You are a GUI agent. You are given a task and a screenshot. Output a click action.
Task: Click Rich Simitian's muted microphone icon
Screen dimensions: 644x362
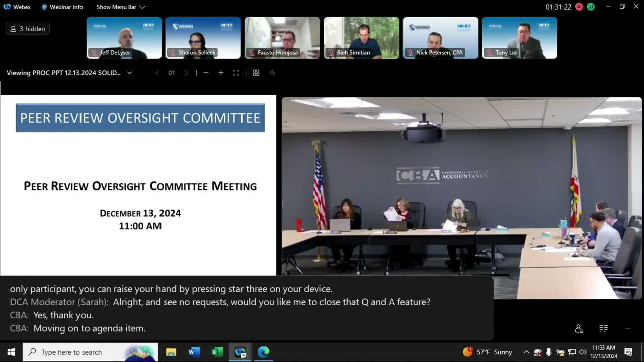pyautogui.click(x=331, y=52)
